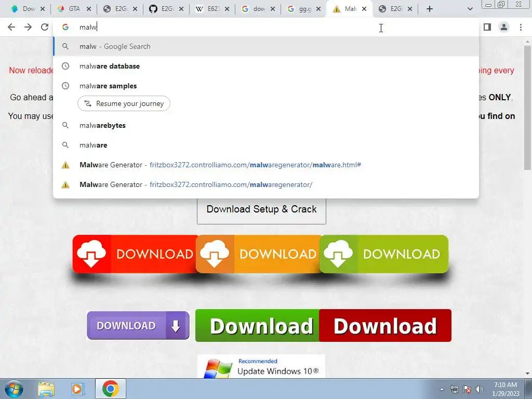The image size is (532, 399).
Task: Open the volume speaker tray icon
Action: 480,390
